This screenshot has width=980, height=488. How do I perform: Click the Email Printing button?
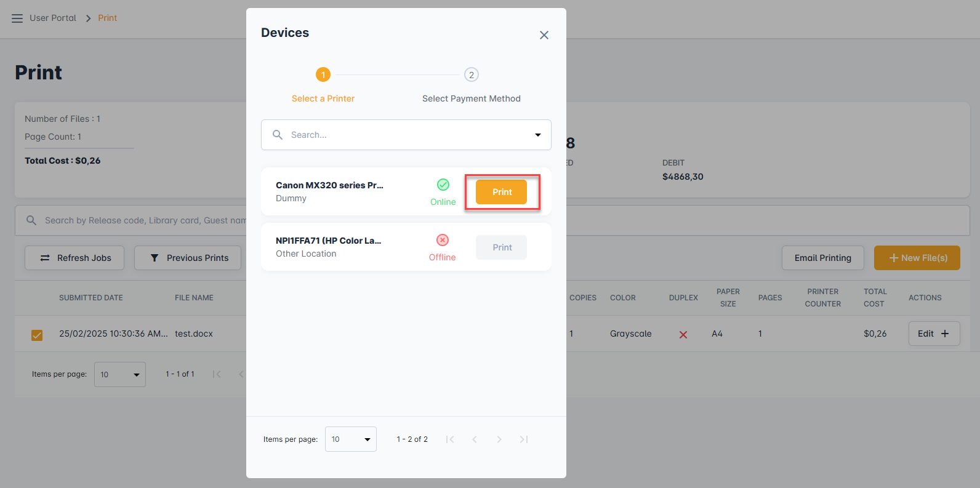pos(822,258)
